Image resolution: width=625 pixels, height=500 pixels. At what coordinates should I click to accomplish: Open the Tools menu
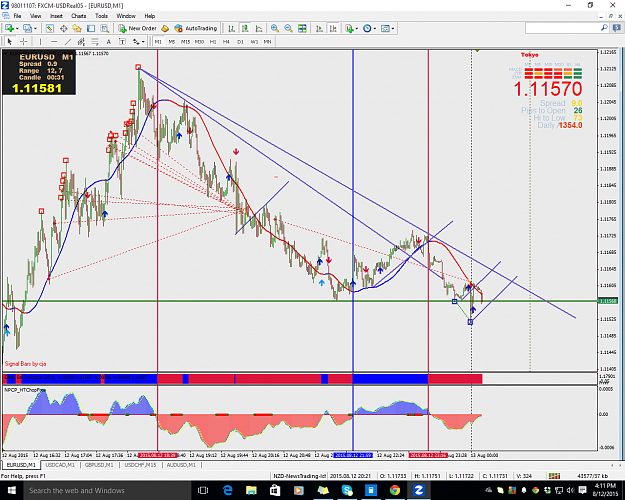click(x=101, y=16)
